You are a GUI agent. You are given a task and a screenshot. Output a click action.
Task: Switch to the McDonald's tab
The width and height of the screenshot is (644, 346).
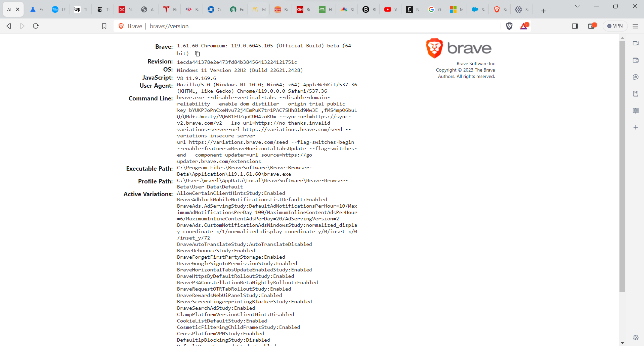tap(258, 9)
